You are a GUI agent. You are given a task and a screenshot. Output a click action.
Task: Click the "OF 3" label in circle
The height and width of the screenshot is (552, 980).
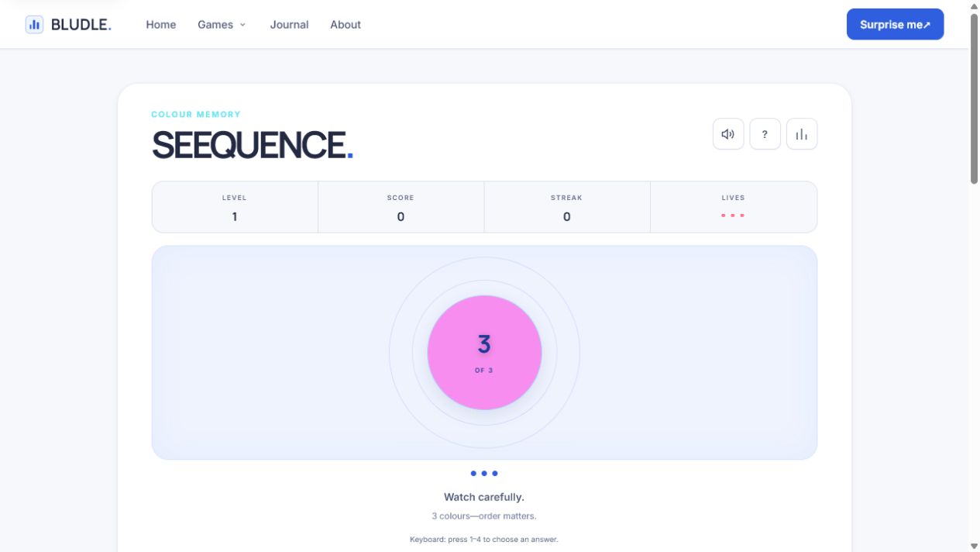(484, 371)
